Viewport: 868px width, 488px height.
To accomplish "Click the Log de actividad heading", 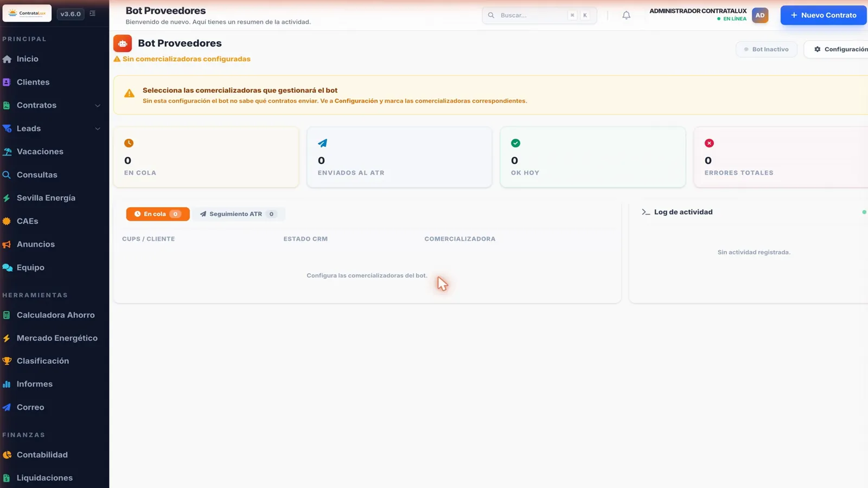I will 683,212.
